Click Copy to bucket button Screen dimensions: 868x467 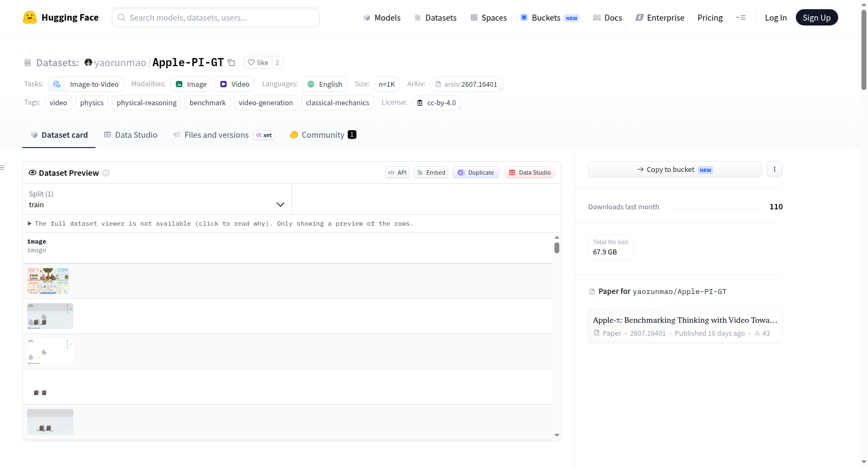pos(675,169)
